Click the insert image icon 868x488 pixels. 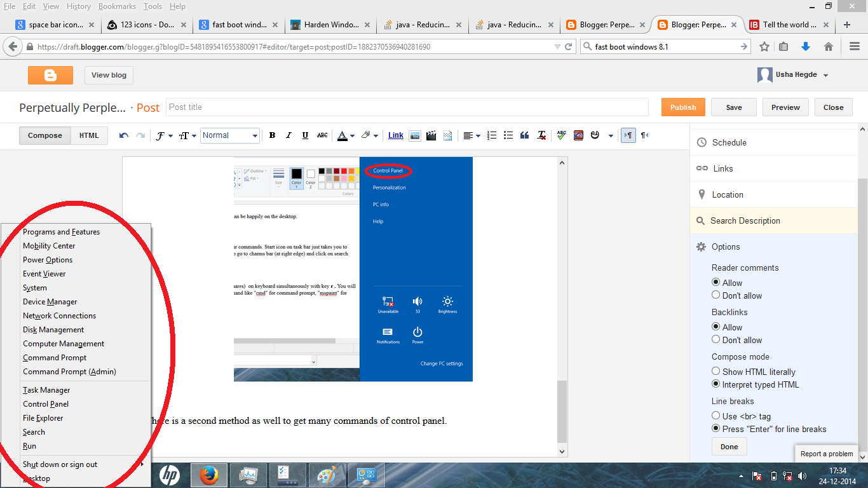[x=414, y=135]
